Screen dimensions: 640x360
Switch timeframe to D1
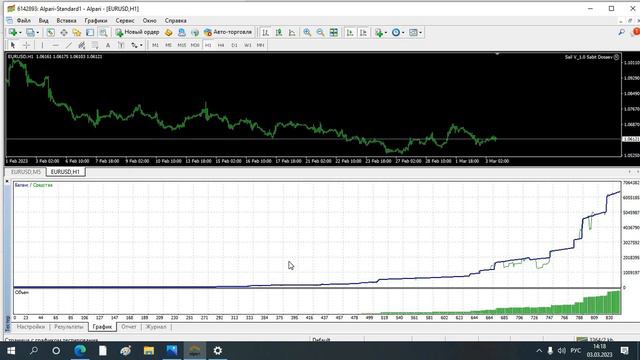click(x=234, y=45)
